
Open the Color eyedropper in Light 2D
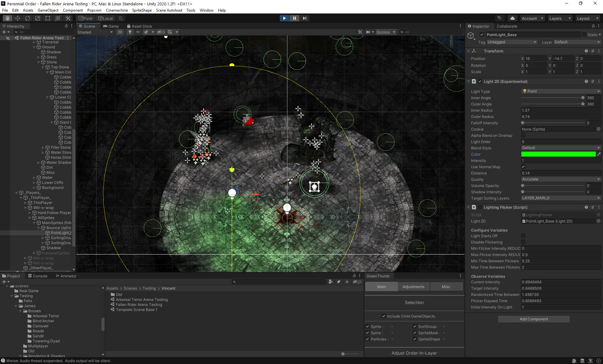coord(599,154)
